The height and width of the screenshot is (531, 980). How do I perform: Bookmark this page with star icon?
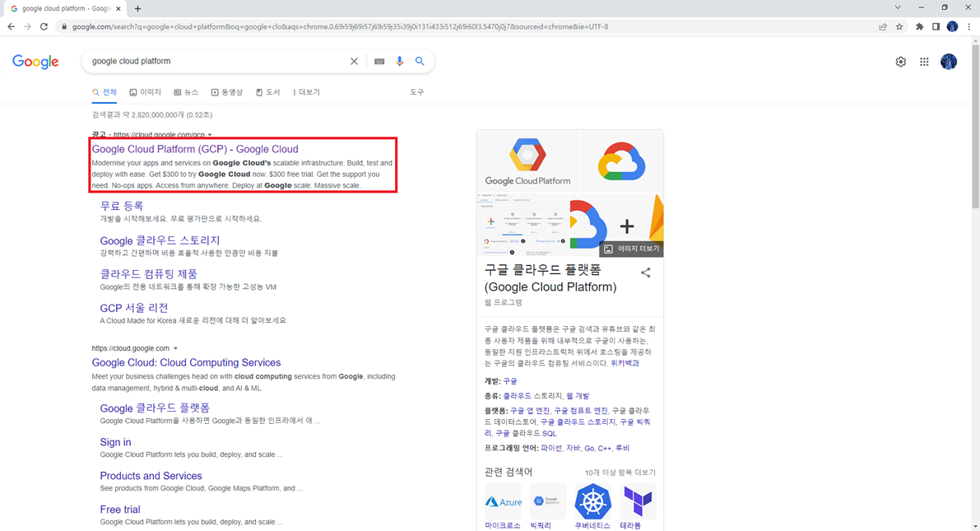pyautogui.click(x=899, y=27)
